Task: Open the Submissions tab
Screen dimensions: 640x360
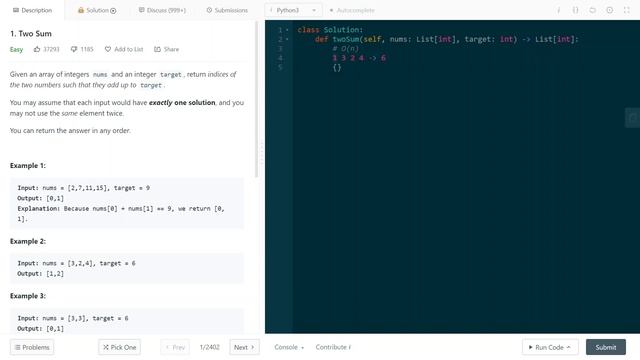Action: (x=227, y=10)
